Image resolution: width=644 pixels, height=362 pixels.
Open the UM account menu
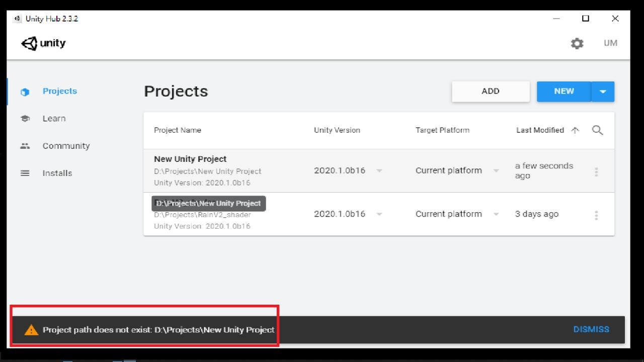click(610, 43)
